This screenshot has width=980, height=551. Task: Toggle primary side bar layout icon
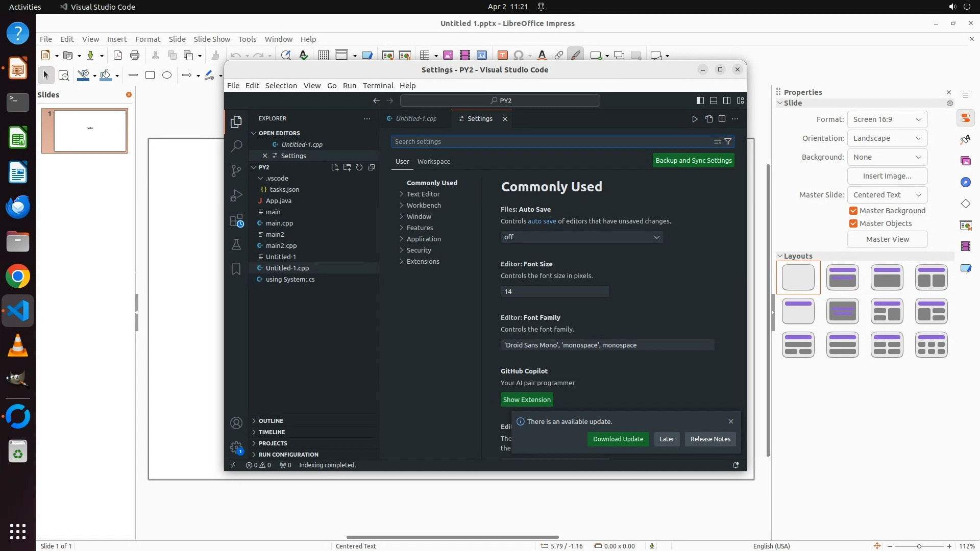(700, 101)
